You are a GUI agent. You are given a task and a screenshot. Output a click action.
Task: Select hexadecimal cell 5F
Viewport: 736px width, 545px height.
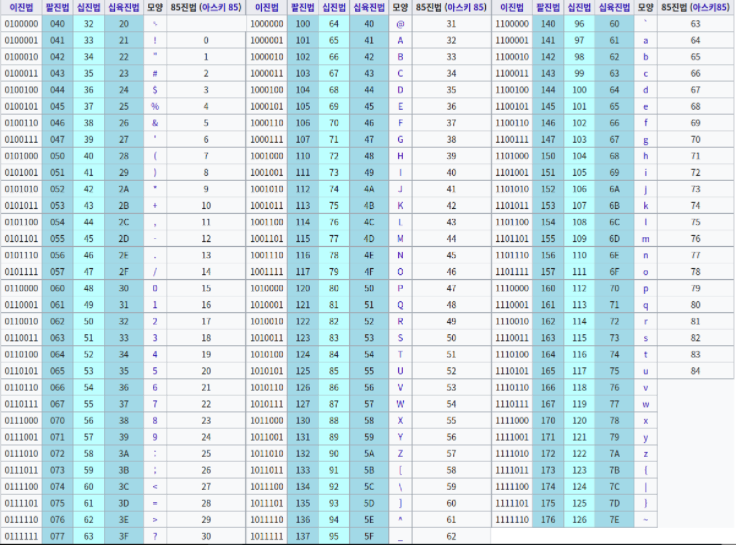point(369,536)
